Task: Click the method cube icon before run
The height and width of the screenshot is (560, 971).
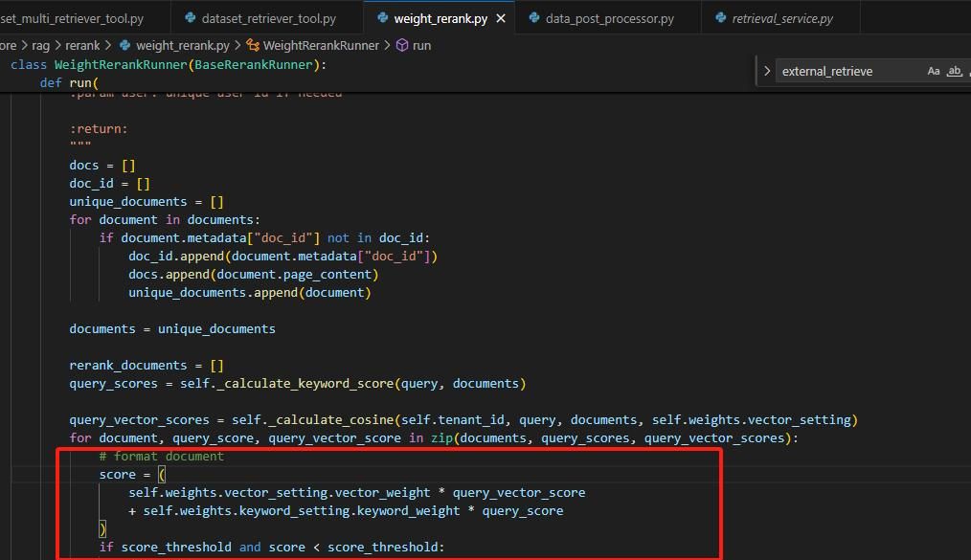Action: pyautogui.click(x=402, y=45)
